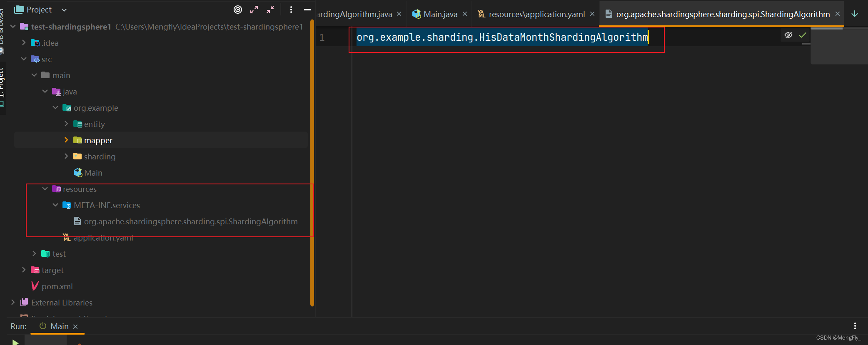Click the inspections green checkmark icon

tap(803, 35)
